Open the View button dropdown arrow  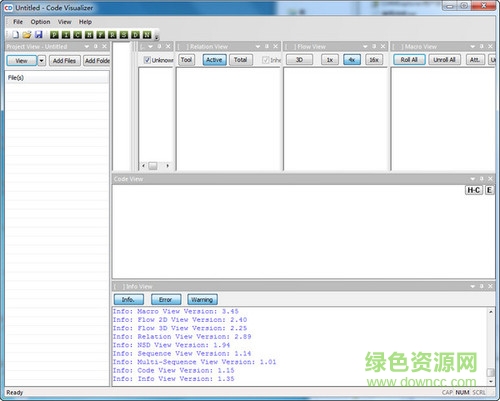tap(42, 61)
